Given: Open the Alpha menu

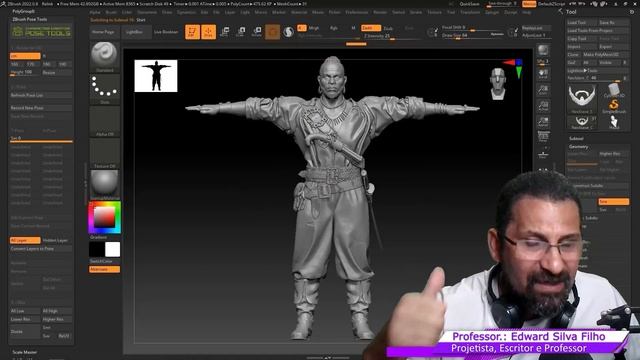Looking at the screenshot, I should click(95, 12).
